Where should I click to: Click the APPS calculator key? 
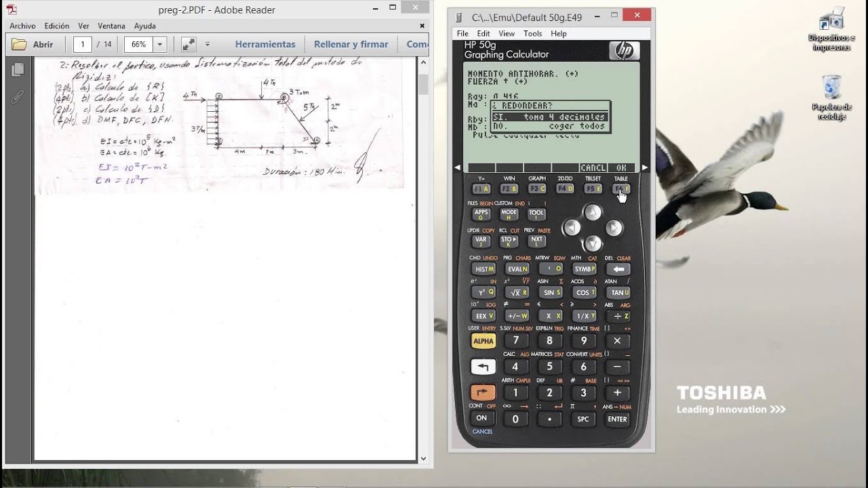click(x=481, y=214)
